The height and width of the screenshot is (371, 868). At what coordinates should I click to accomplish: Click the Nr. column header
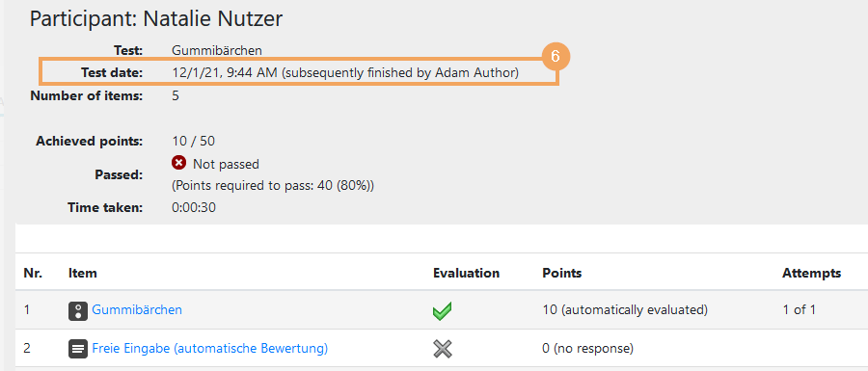point(33,273)
